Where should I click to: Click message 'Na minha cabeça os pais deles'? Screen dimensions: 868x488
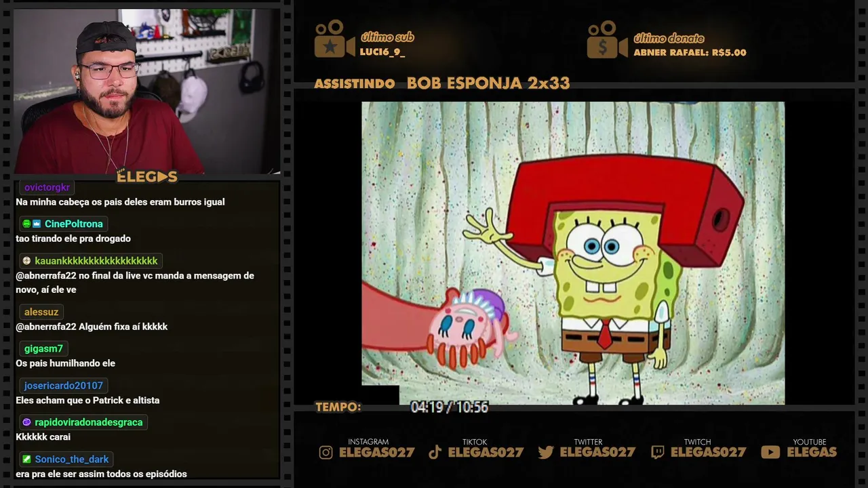[x=120, y=202]
